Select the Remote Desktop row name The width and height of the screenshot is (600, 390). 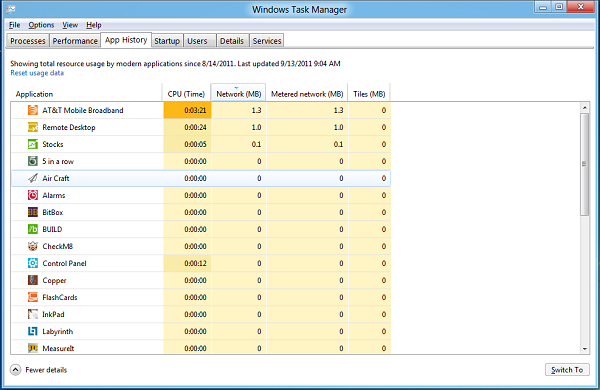(x=69, y=127)
